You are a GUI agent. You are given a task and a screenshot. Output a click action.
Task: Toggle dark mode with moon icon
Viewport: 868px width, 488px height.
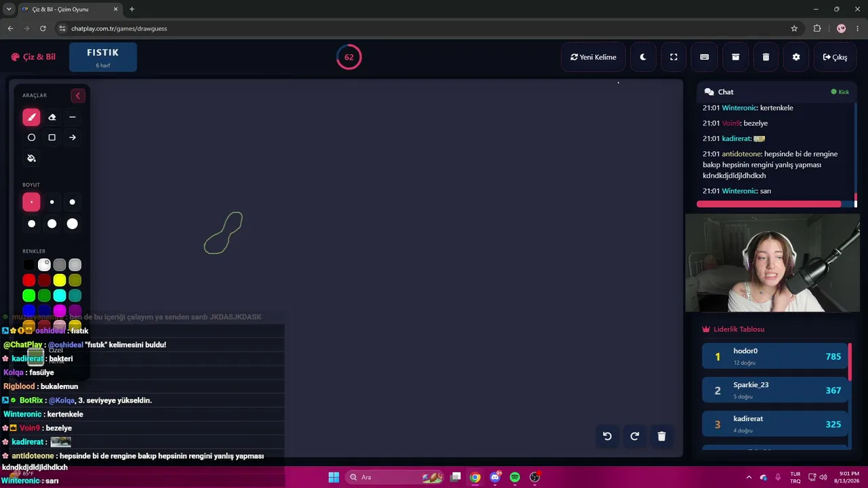click(x=643, y=57)
